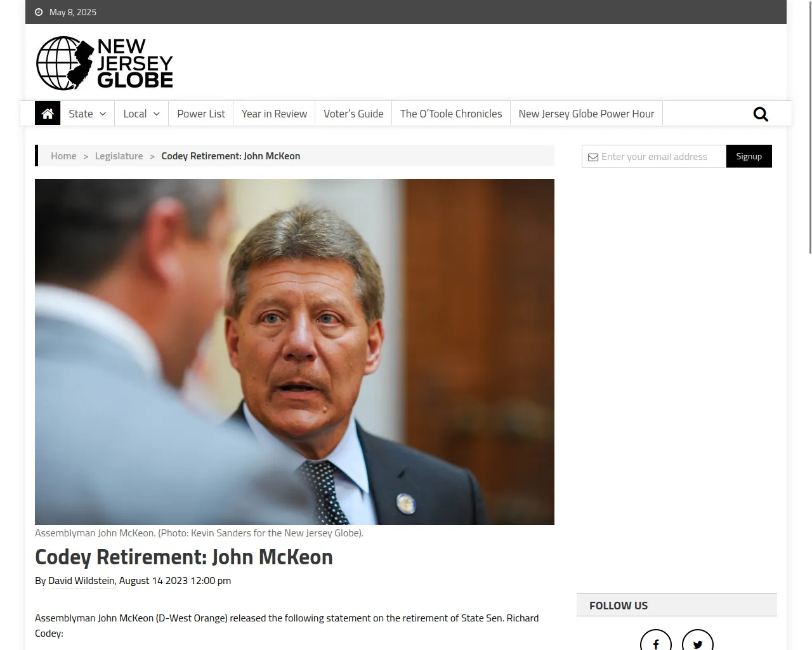Click envelope icon in email field
Screen dimensions: 812x650
[593, 157]
